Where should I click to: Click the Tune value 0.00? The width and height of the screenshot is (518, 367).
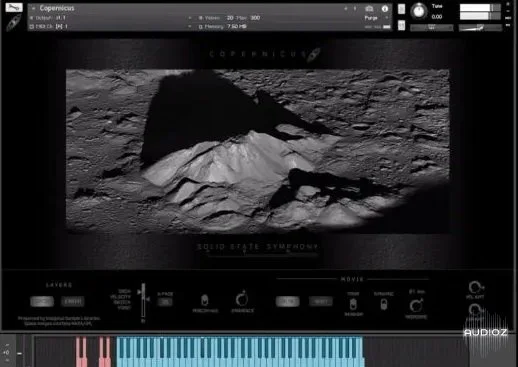pos(437,17)
